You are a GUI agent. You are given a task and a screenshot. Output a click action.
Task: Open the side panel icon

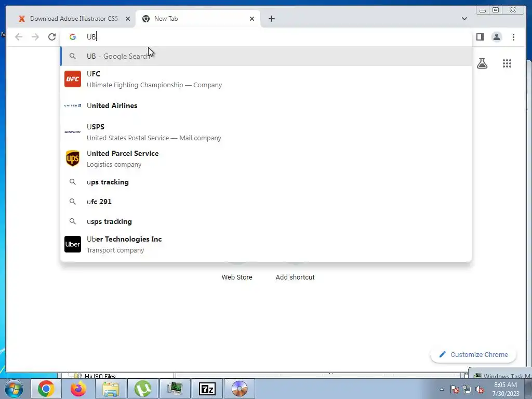tap(480, 37)
